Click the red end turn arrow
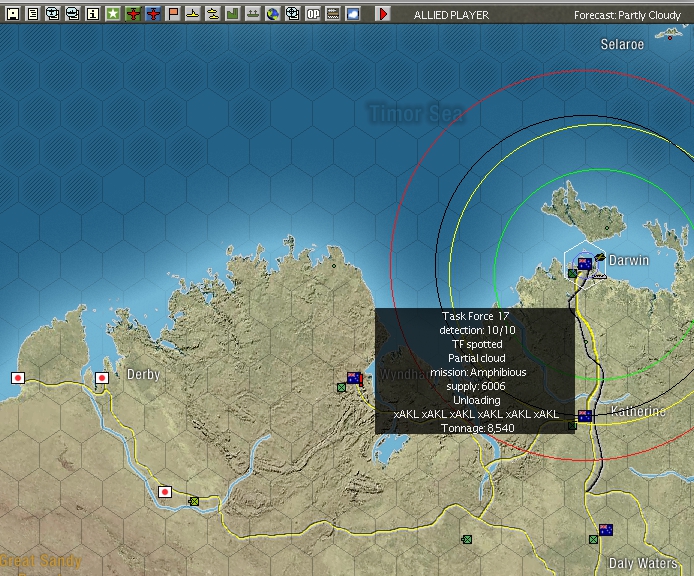This screenshot has height=576, width=694. 383,14
